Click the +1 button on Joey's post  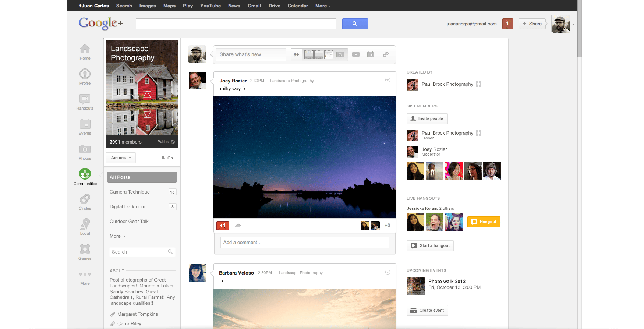click(223, 226)
